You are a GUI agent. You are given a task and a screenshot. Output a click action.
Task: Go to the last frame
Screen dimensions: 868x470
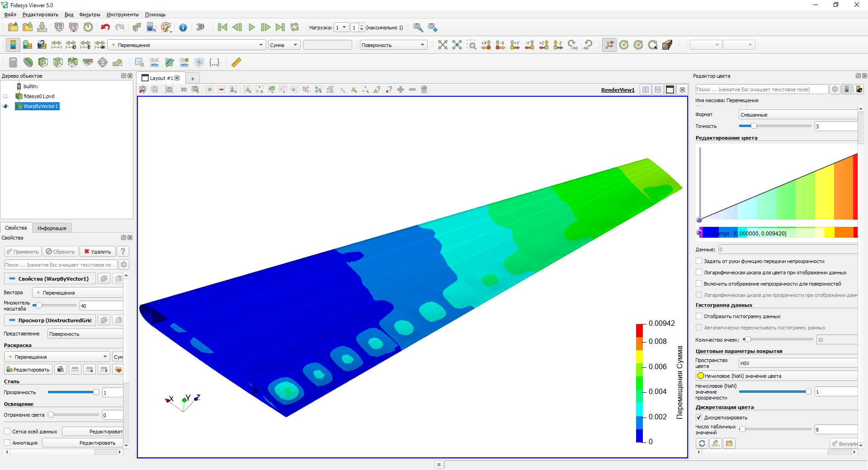coord(280,27)
